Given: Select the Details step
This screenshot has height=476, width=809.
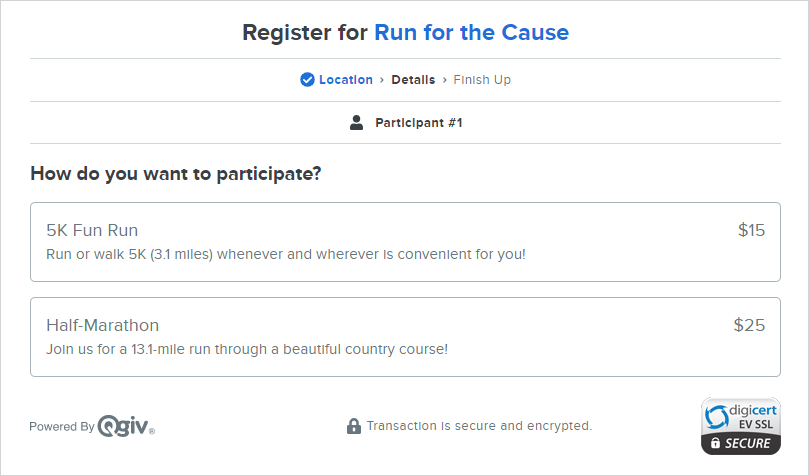Looking at the screenshot, I should pyautogui.click(x=413, y=80).
